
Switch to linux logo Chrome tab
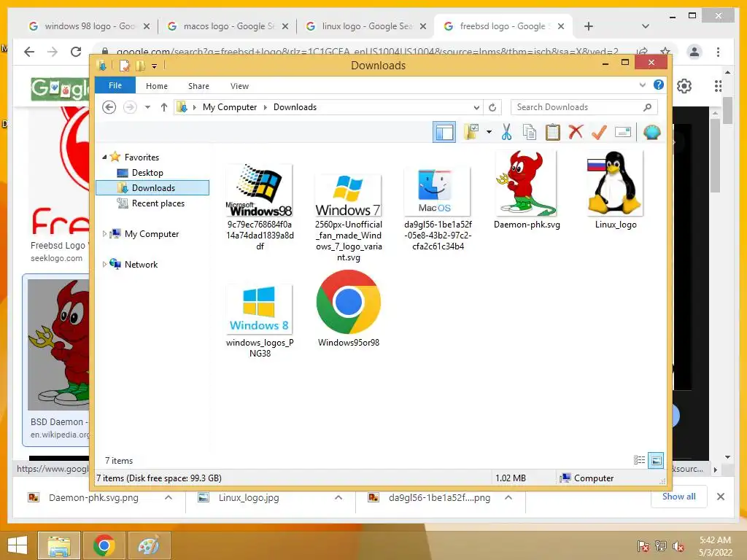click(366, 26)
